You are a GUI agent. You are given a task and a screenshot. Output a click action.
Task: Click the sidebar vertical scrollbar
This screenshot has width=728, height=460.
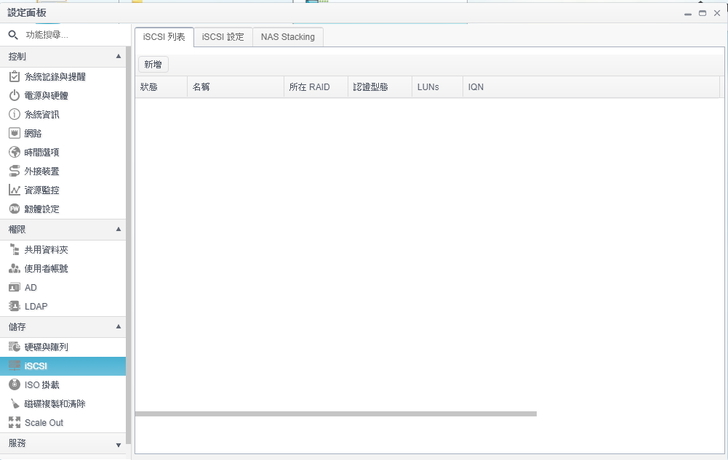129,245
